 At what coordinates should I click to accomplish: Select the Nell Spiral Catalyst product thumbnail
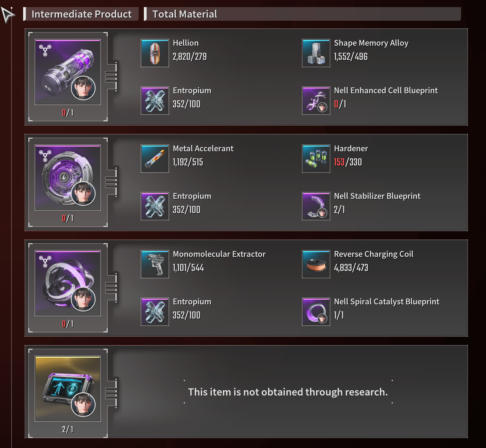point(68,283)
